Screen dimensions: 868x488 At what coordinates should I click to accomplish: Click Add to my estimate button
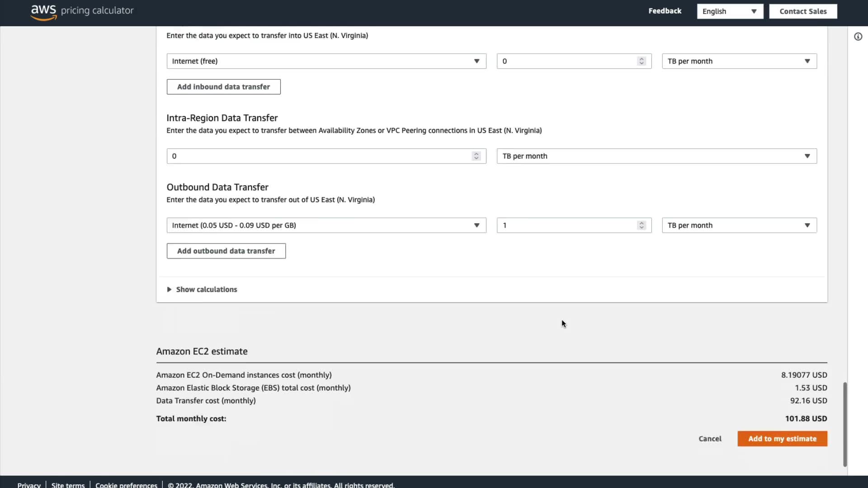[782, 438]
